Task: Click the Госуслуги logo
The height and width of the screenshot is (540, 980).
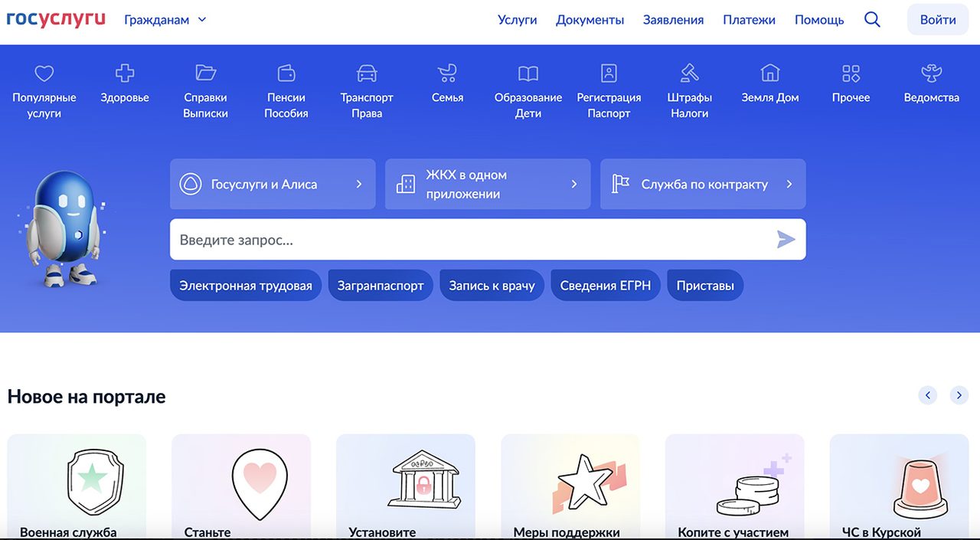Action: click(x=56, y=19)
